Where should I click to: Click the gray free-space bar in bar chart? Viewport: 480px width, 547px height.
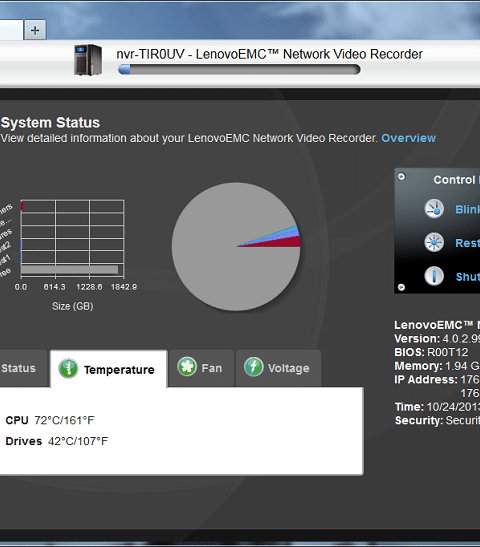coord(69,270)
